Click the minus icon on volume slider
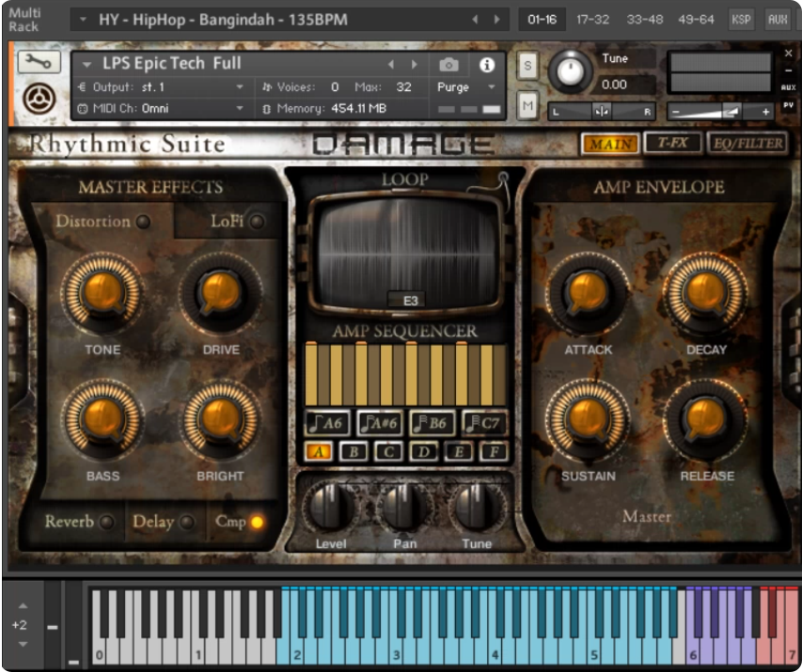This screenshot has height=672, width=802. tap(676, 112)
